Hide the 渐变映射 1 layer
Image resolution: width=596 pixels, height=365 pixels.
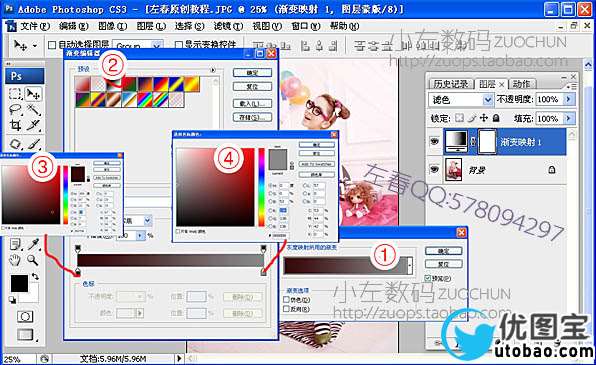(434, 142)
